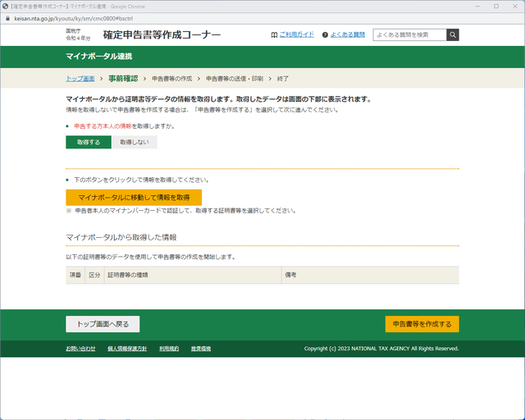Screen dimensions: 525x420
Task: Click 申告書等の作成 breadcrumb step
Action: [x=171, y=79]
